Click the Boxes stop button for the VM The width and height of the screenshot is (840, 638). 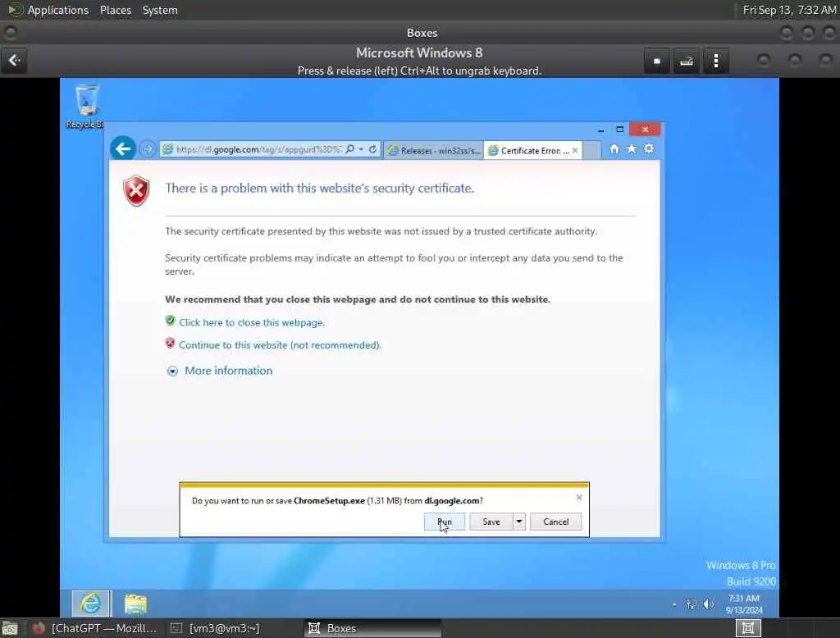[x=657, y=61]
